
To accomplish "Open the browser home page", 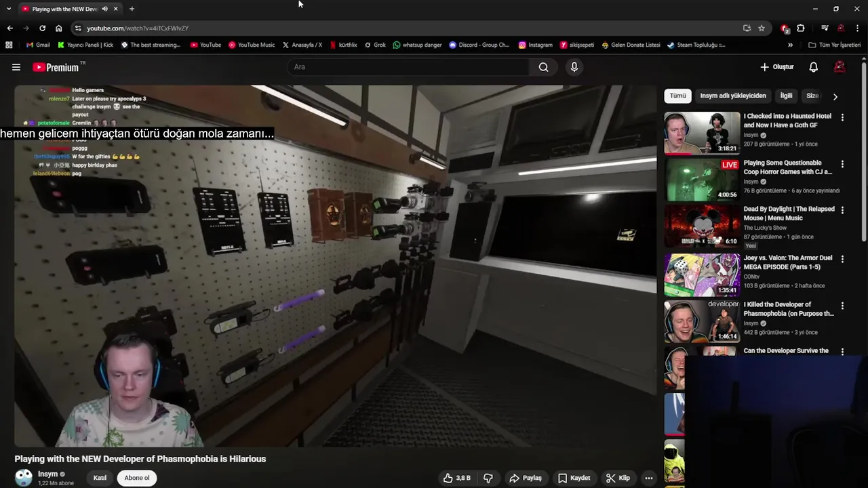I will tap(59, 28).
